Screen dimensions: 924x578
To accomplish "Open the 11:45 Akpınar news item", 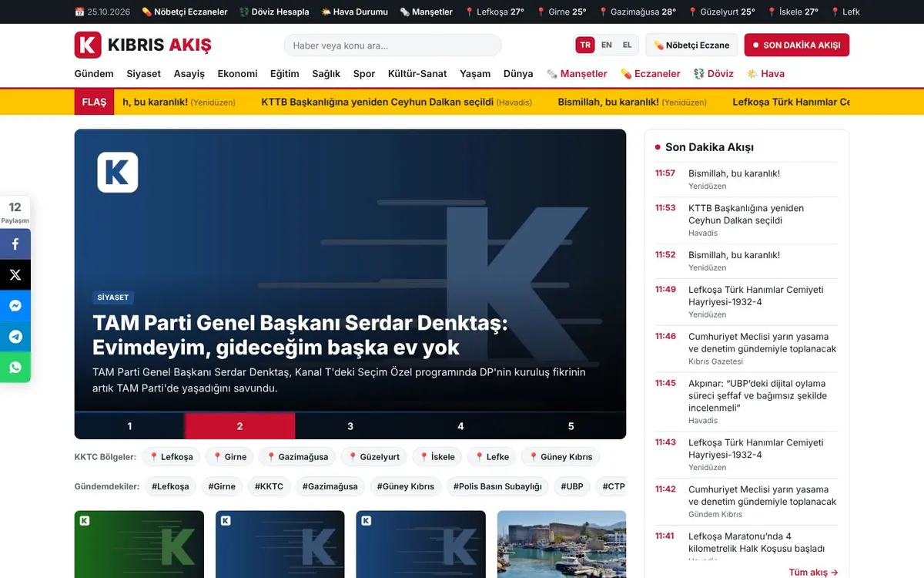I will tap(746, 402).
